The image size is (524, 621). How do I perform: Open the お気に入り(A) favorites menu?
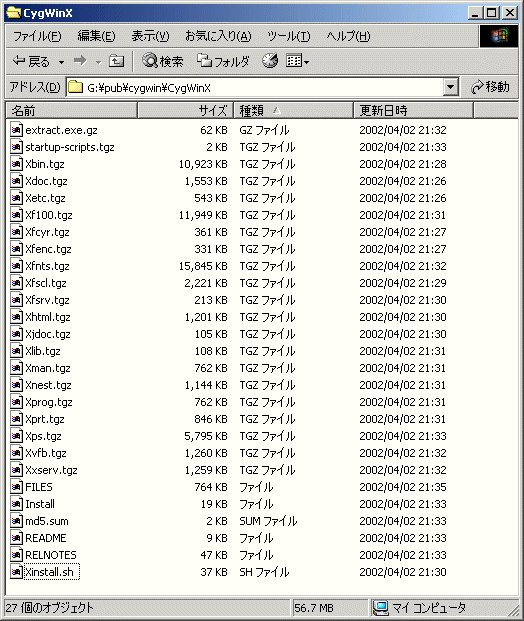tap(218, 36)
